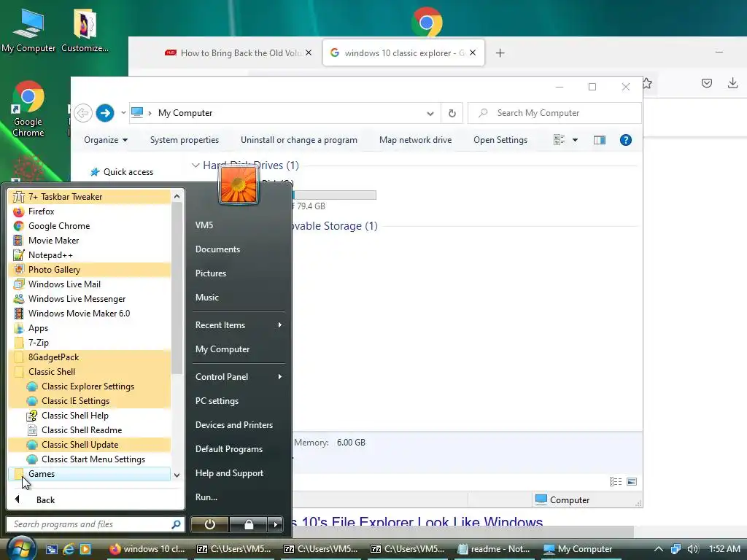Click the programs list scrollbar thumb

pyautogui.click(x=177, y=287)
